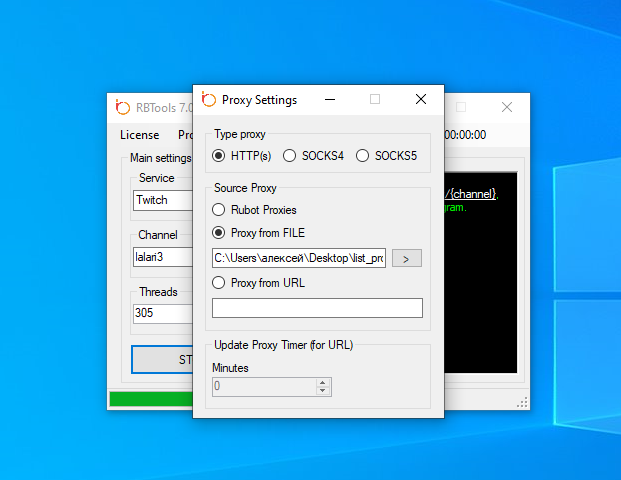
Task: Open the License menu
Action: pyautogui.click(x=139, y=134)
